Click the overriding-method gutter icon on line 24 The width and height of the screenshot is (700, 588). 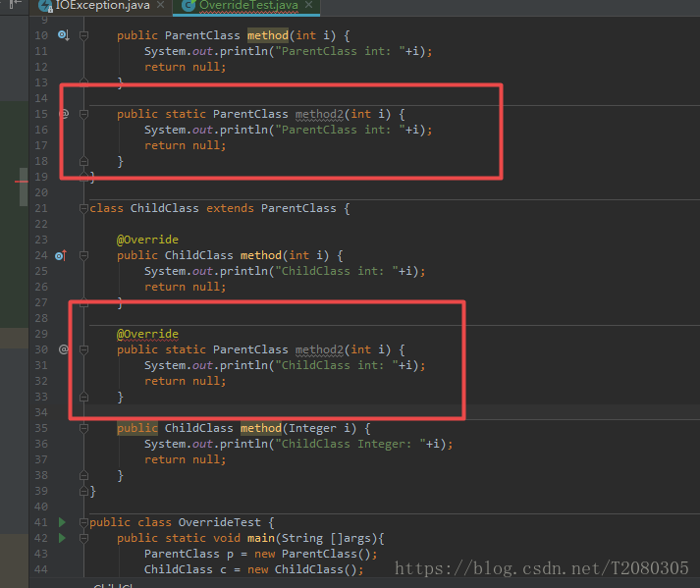61,255
